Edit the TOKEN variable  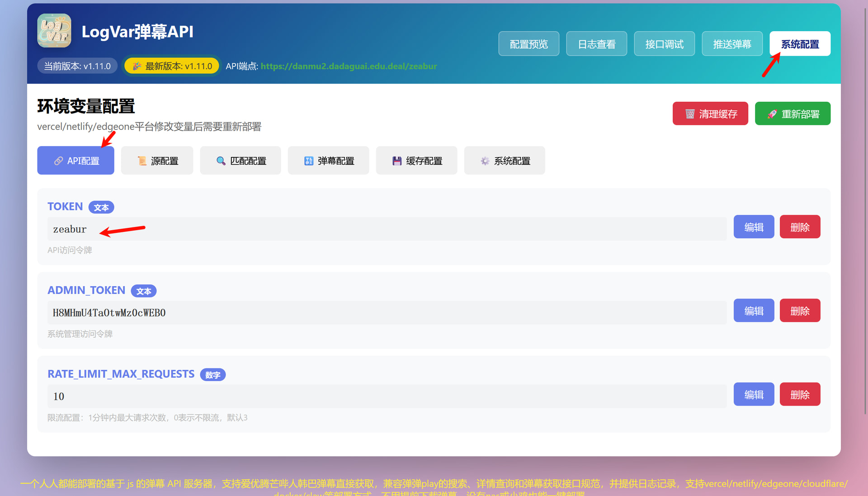754,227
